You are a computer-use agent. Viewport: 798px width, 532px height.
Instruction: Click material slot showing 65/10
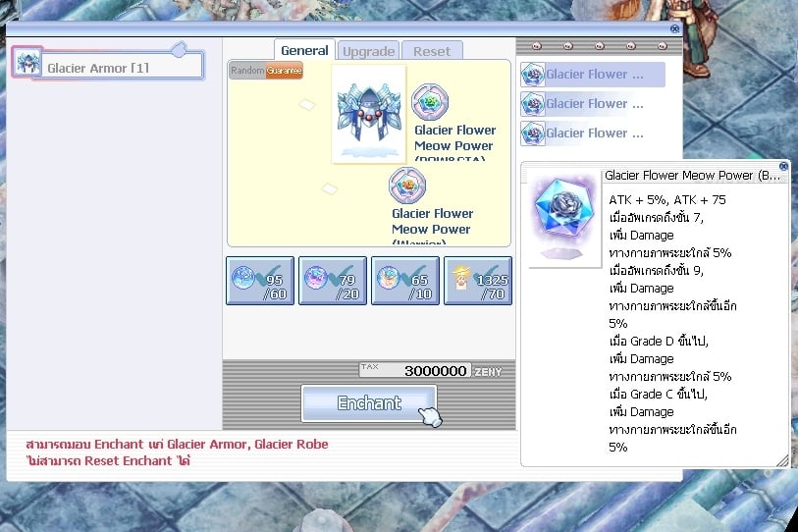coord(405,281)
